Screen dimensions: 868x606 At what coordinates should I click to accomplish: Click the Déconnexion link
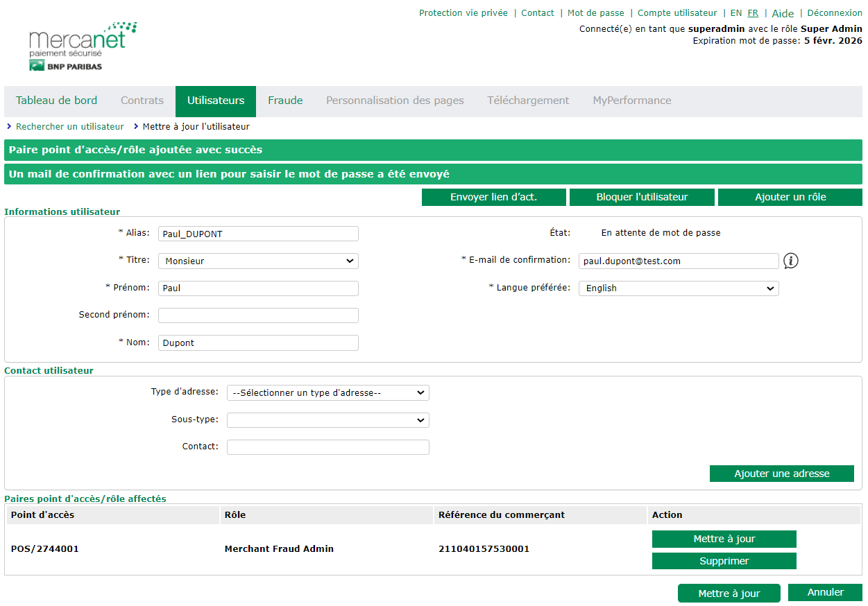834,13
